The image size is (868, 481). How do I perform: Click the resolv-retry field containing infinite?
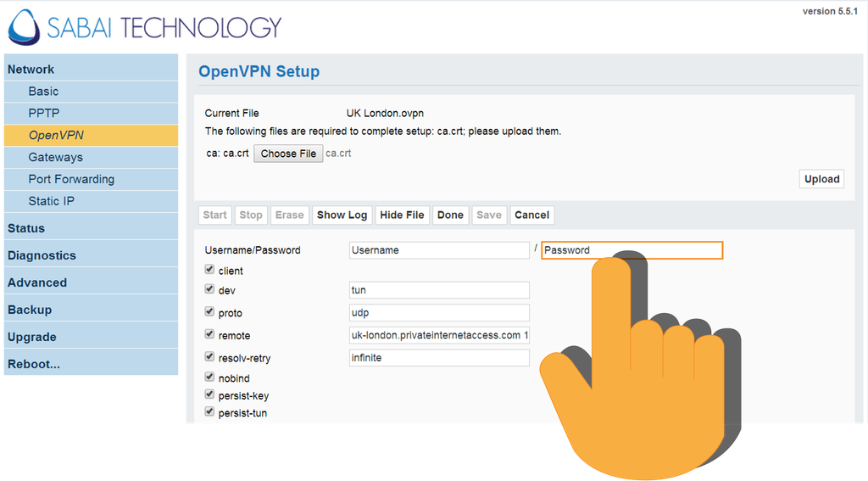tap(439, 357)
